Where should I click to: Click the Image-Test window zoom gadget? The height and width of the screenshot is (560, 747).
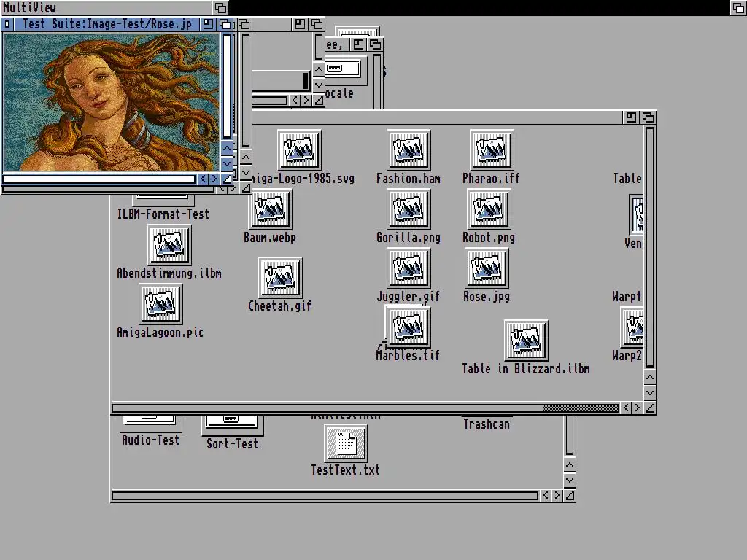631,117
